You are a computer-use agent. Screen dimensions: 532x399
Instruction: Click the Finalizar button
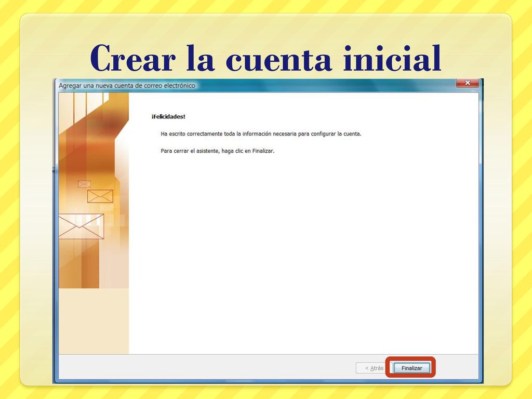click(x=411, y=368)
